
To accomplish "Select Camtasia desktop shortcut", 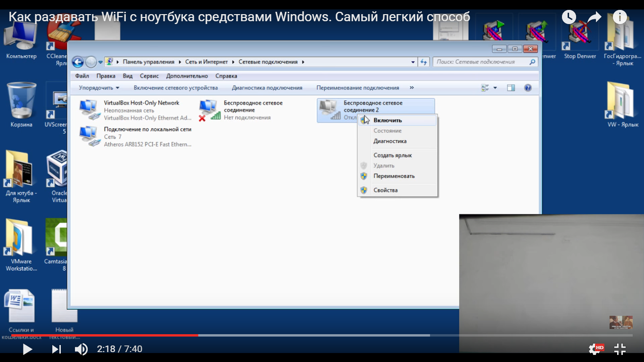I will tap(57, 245).
